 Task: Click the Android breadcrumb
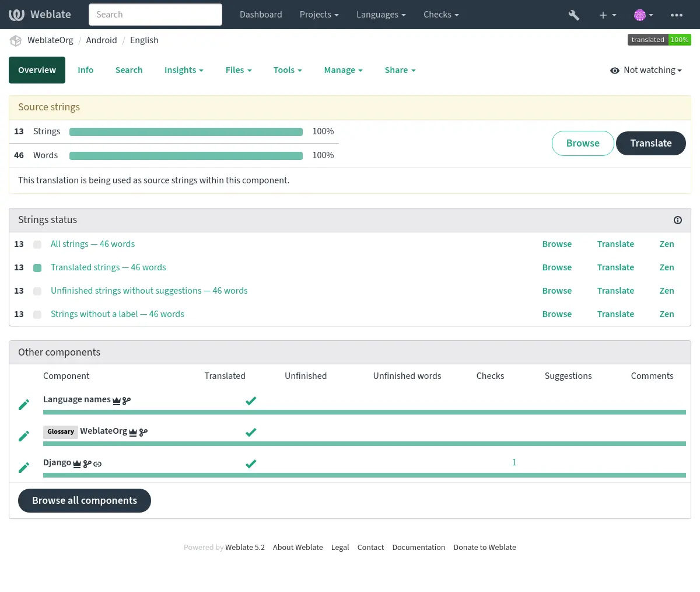(101, 40)
